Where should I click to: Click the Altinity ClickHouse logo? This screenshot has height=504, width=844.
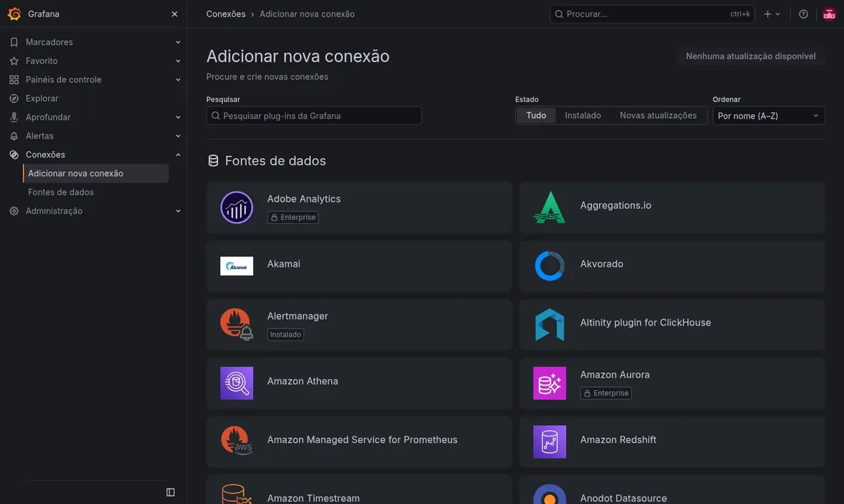click(549, 324)
